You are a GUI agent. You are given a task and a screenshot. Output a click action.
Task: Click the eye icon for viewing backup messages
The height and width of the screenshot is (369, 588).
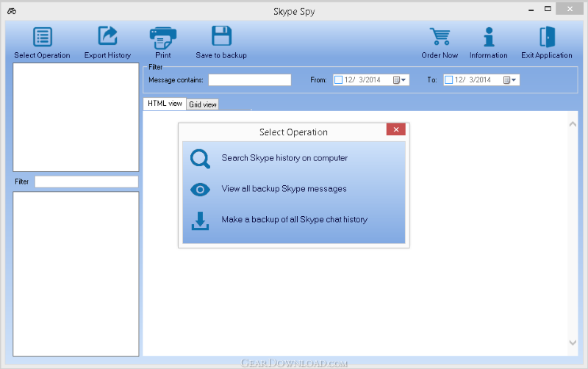[x=200, y=190]
